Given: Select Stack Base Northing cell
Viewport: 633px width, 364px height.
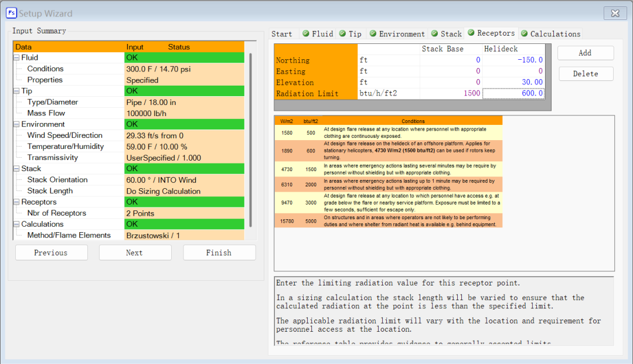Looking at the screenshot, I should click(451, 60).
